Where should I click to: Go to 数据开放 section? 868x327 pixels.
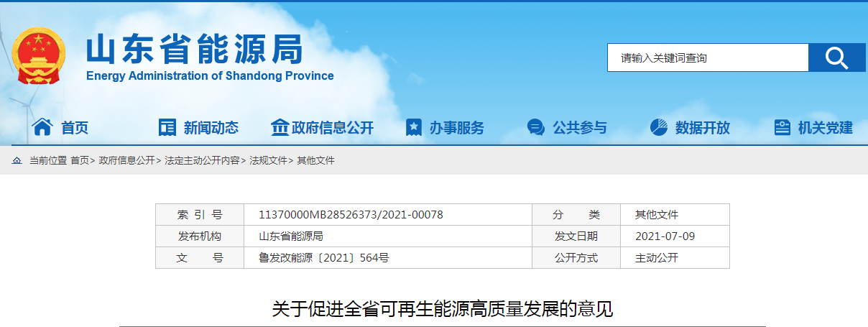pos(702,128)
